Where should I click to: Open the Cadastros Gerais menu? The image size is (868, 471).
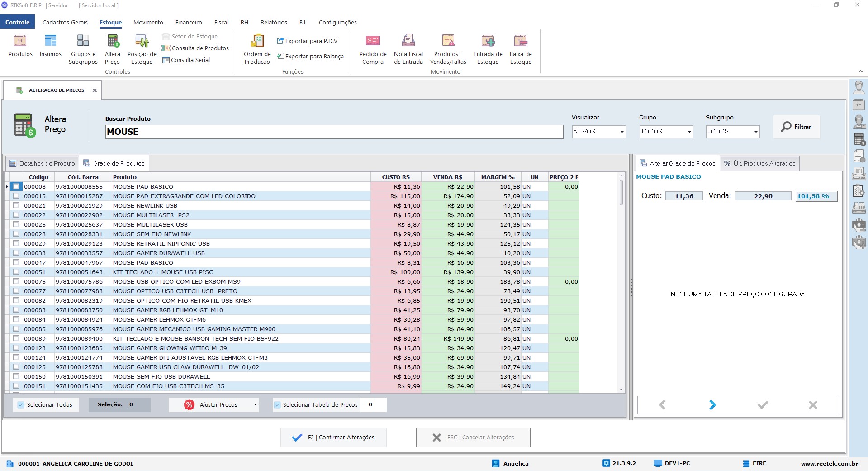tap(65, 22)
